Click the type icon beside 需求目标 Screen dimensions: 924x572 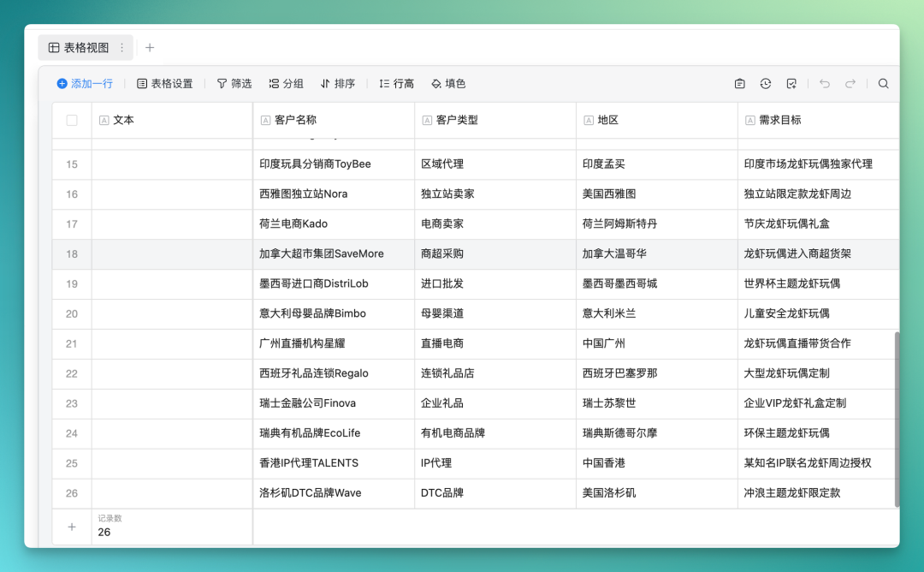coord(750,120)
